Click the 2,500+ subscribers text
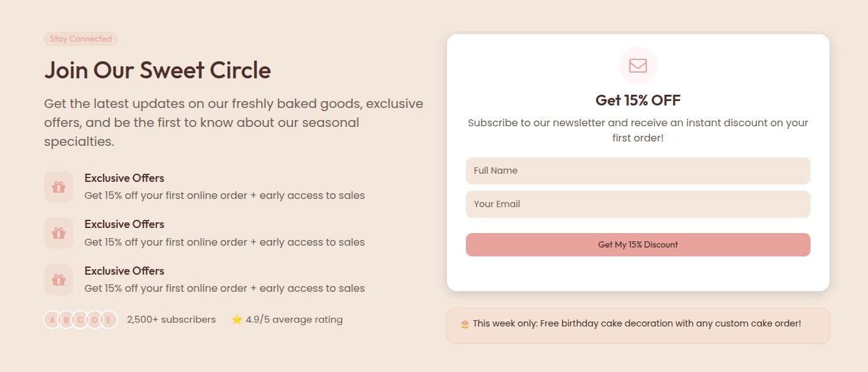Image resolution: width=868 pixels, height=372 pixels. point(171,320)
